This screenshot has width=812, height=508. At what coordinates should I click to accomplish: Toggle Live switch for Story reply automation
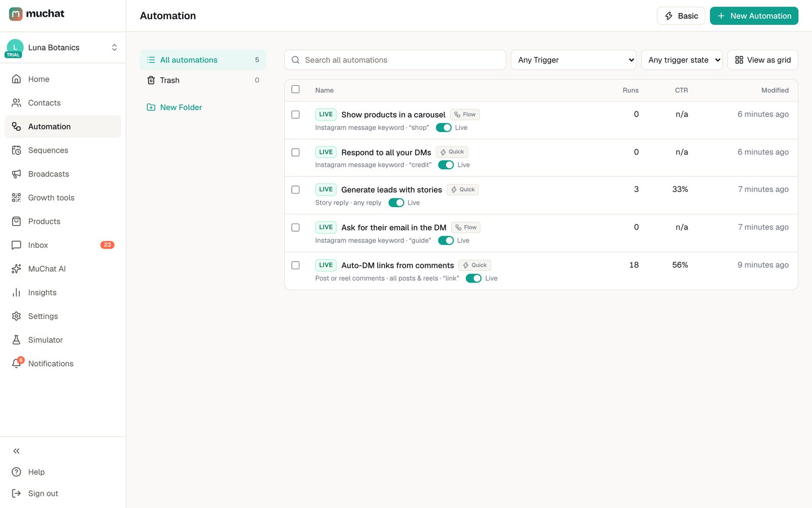(x=396, y=203)
